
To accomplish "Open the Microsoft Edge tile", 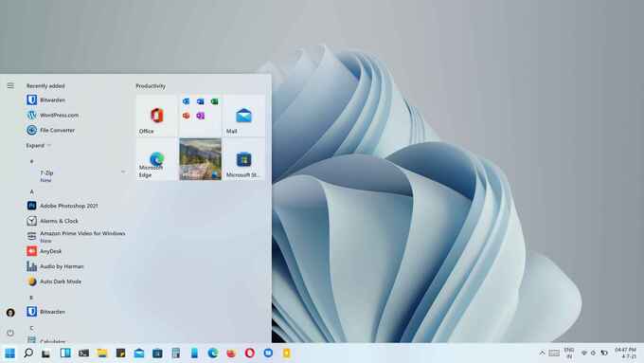I will [156, 159].
